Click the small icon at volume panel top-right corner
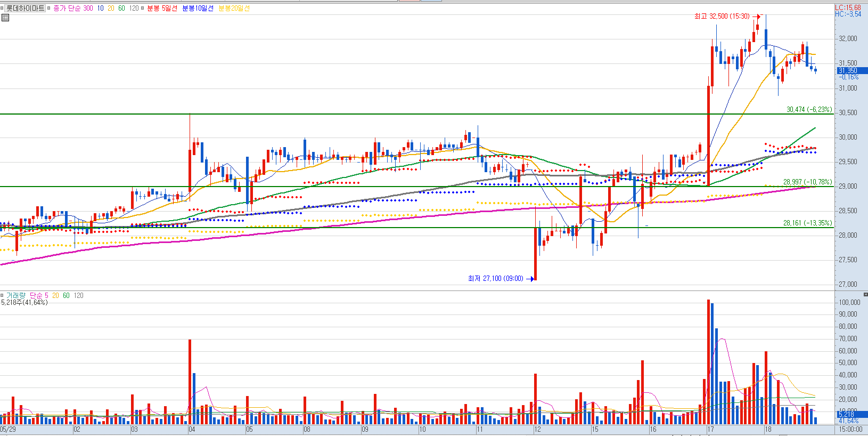This screenshot has width=868, height=436. 865,294
